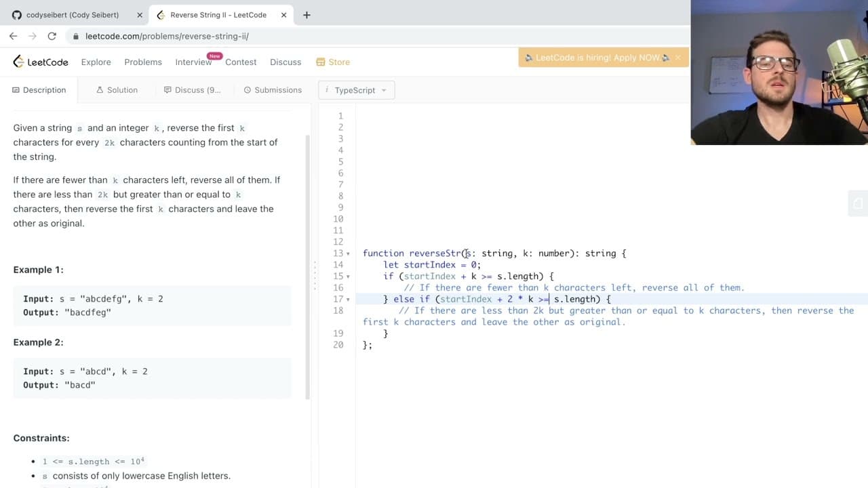Open the Submissions tab
The width and height of the screenshot is (868, 488).
point(273,90)
